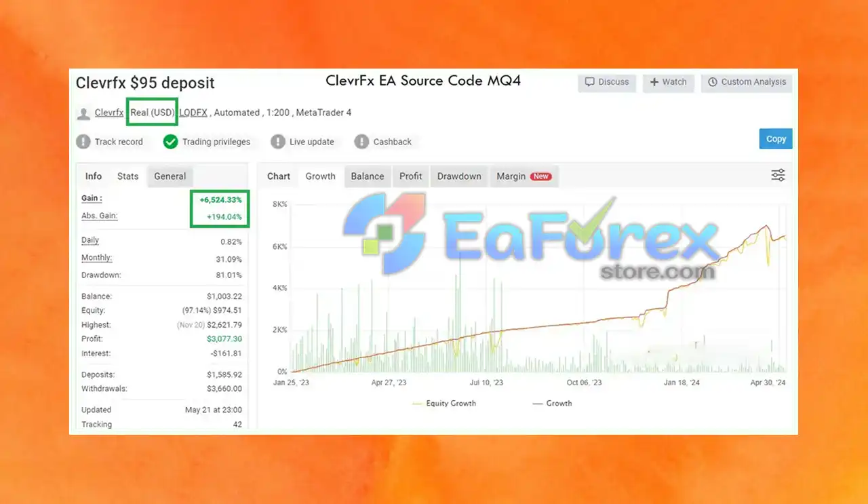Open the Margin tab marked New

(x=524, y=176)
